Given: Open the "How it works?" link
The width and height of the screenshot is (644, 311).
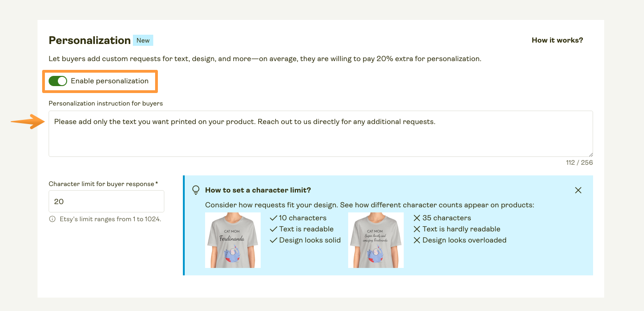Looking at the screenshot, I should coord(557,40).
